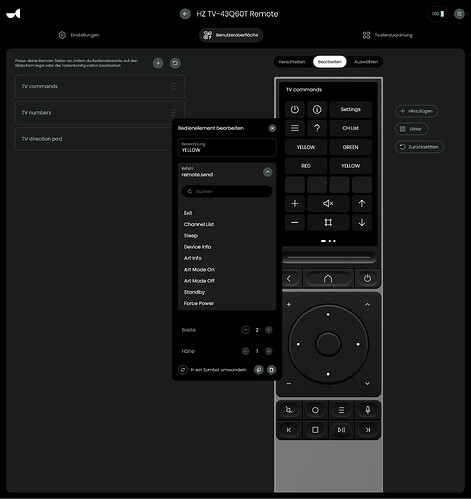Click the microphone key on the remote

367,410
